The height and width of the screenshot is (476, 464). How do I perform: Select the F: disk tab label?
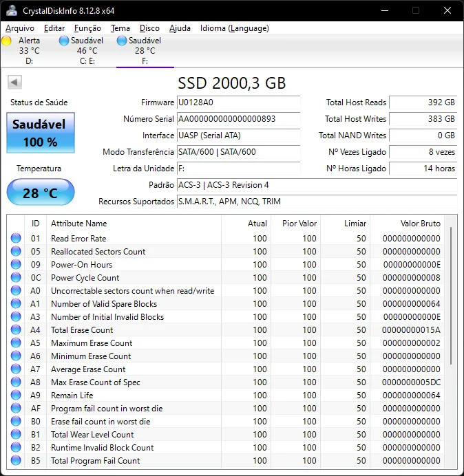click(x=145, y=51)
